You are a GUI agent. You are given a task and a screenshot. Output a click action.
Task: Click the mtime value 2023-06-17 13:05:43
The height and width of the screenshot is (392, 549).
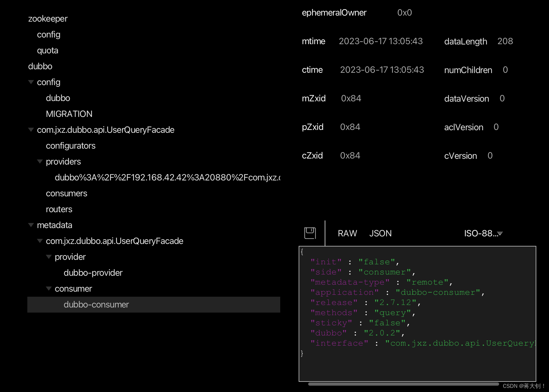click(381, 41)
